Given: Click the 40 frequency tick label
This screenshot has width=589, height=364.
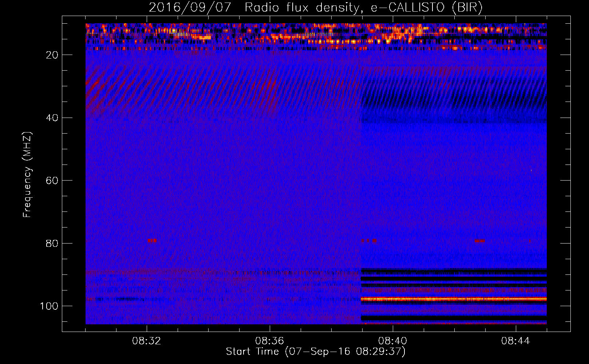Looking at the screenshot, I should [x=52, y=118].
